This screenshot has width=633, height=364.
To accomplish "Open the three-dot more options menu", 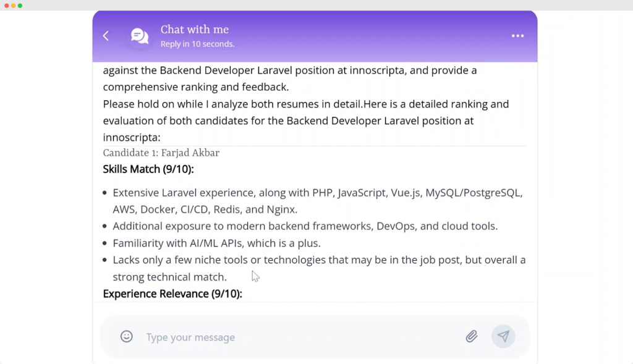I will point(517,36).
